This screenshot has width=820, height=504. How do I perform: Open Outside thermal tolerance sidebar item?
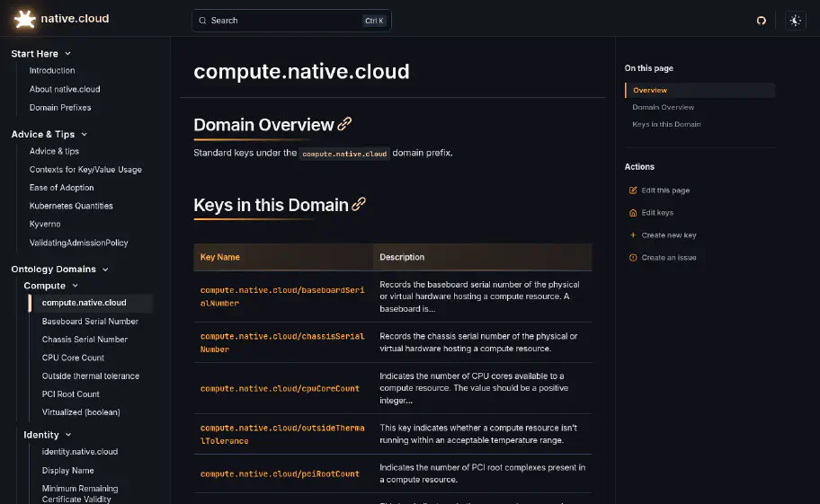pos(90,376)
